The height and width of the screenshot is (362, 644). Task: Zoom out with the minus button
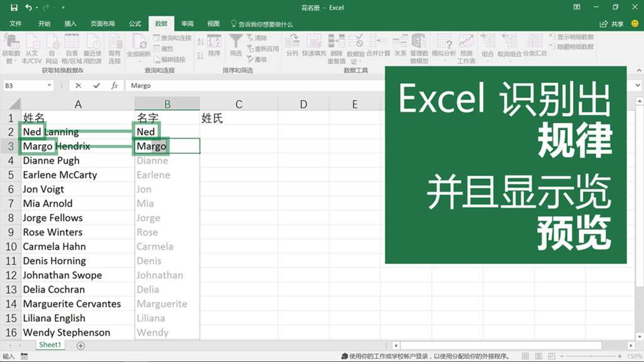562,356
